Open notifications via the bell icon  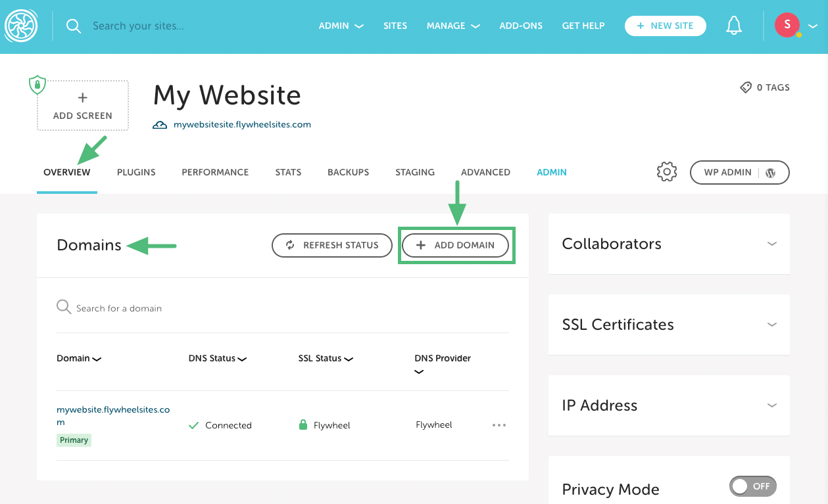734,24
